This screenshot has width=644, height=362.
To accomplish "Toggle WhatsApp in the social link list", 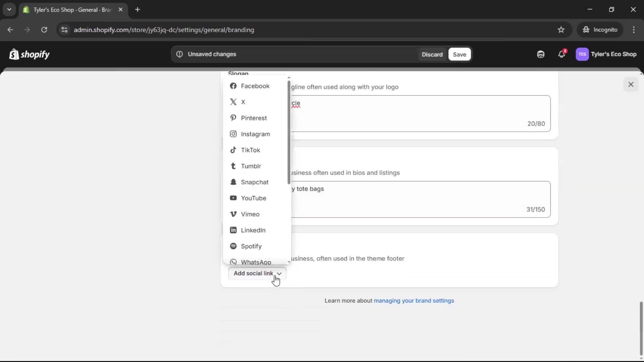I will click(256, 262).
